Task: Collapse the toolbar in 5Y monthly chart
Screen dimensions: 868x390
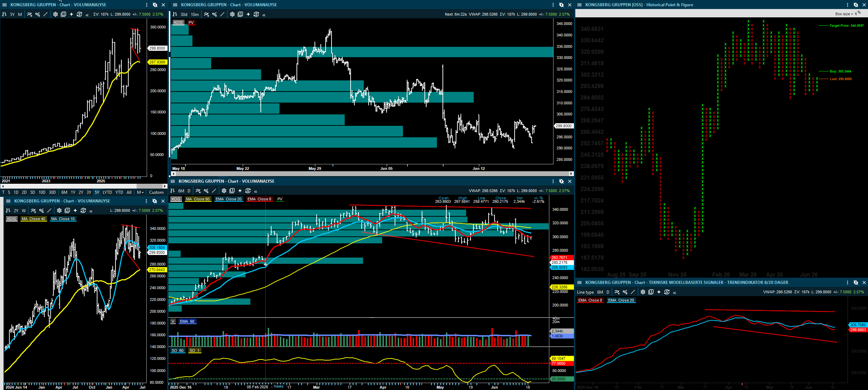Action: tap(87, 15)
